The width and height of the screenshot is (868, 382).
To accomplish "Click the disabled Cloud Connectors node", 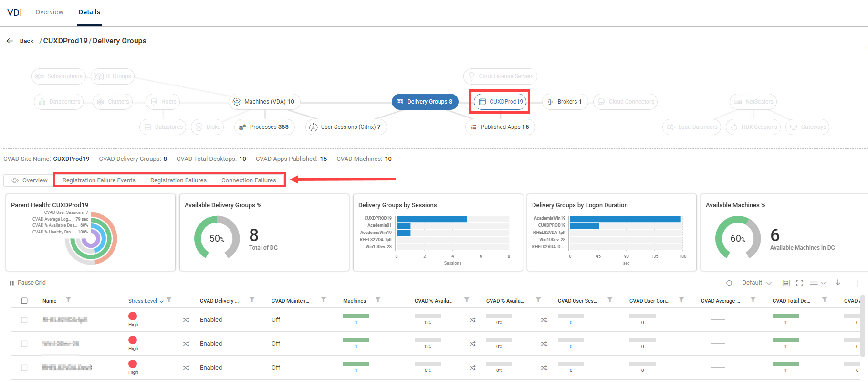I will click(x=625, y=102).
